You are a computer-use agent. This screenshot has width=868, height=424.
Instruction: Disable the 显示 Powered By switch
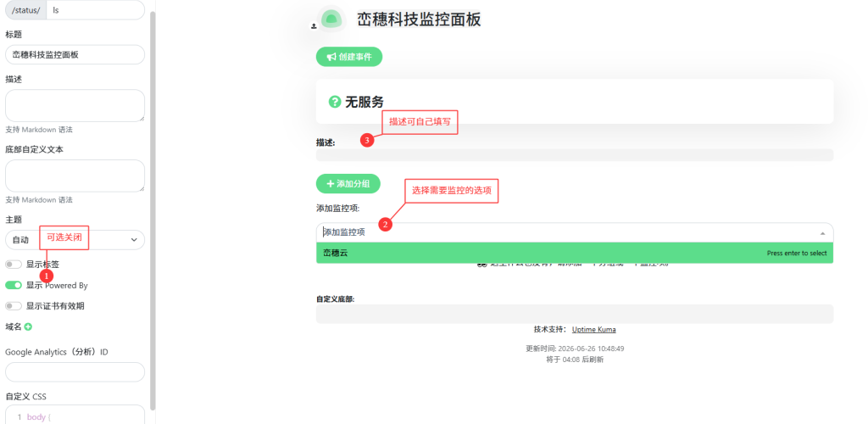[x=14, y=285]
